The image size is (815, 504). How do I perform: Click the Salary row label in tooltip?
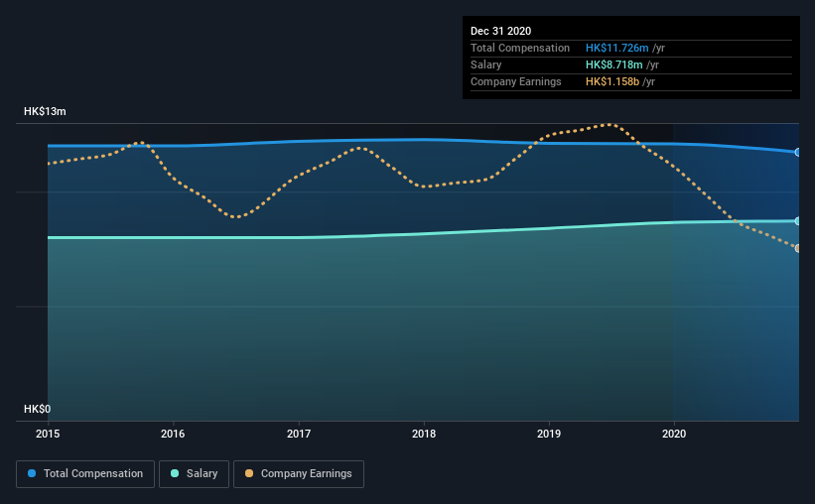click(x=486, y=64)
